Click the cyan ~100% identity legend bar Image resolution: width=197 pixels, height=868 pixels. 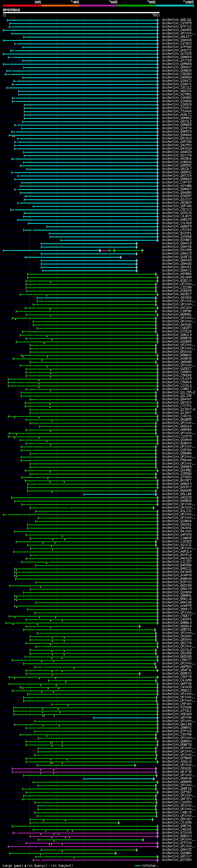coord(175,6)
